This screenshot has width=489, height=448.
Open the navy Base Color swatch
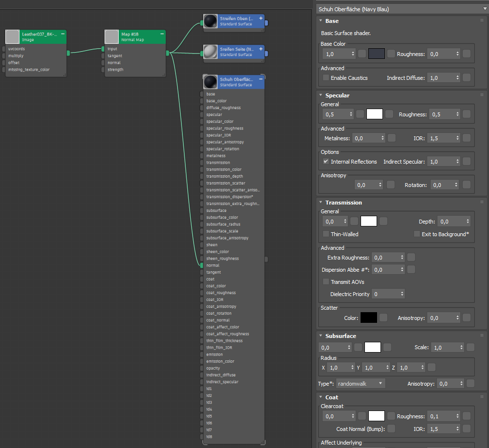[377, 54]
